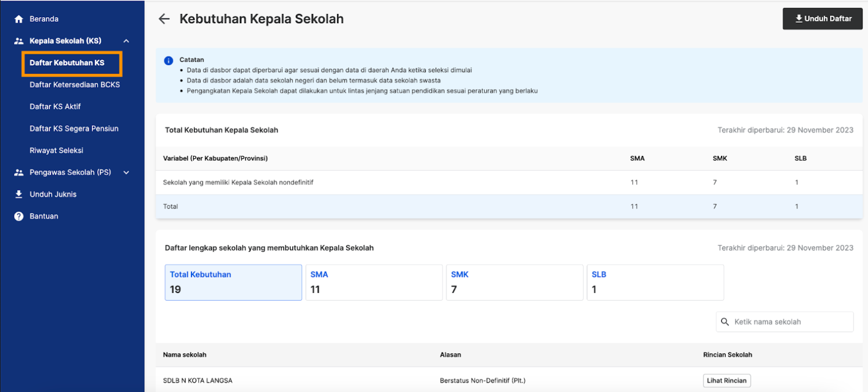The image size is (868, 392).
Task: Go back using the left arrow
Action: pos(164,19)
